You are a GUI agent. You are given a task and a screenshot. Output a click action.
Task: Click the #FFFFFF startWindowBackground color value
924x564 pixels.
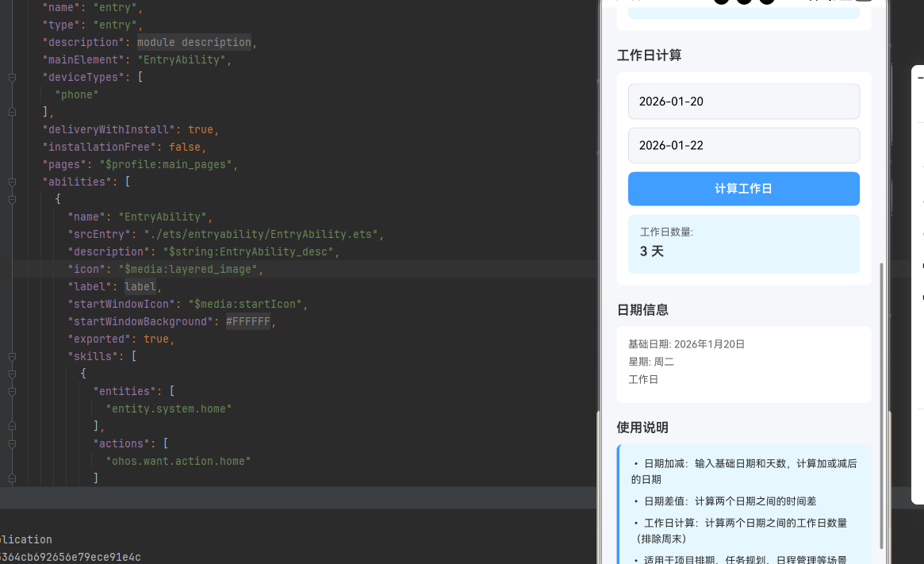pos(248,322)
